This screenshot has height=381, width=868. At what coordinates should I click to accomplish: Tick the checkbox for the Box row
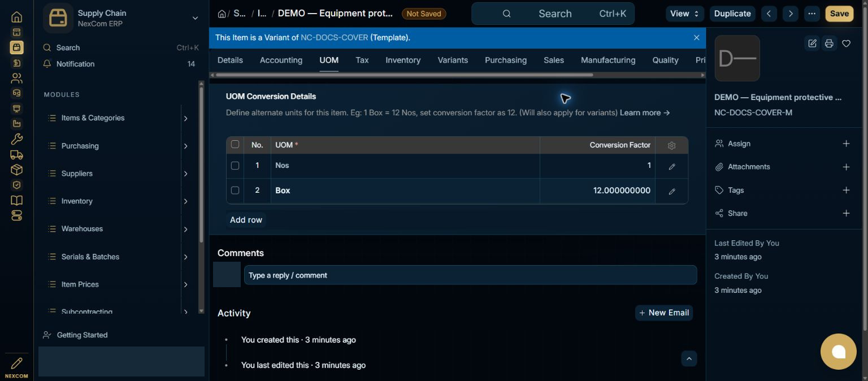tap(235, 190)
